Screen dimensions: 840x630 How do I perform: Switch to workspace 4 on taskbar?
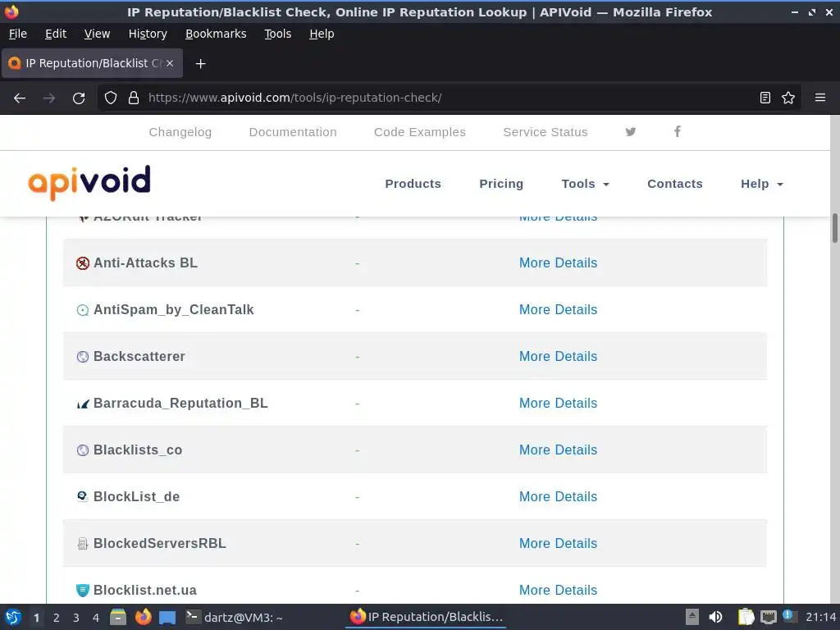point(96,618)
